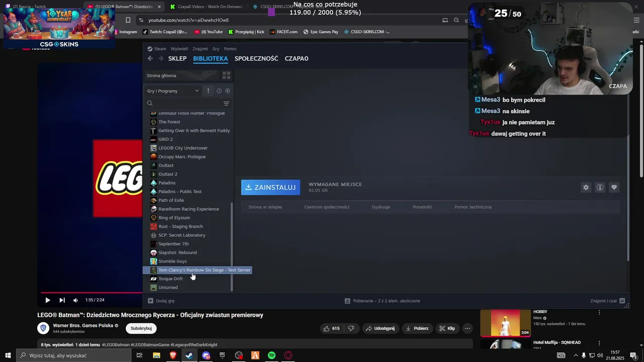Like the LEGO Batman video
This screenshot has height=362, width=644.
(x=332, y=328)
